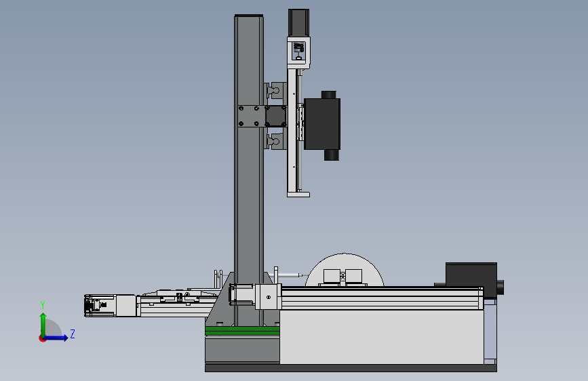
Task: Select the large light-gray box body
Action: pyautogui.click(x=382, y=337)
